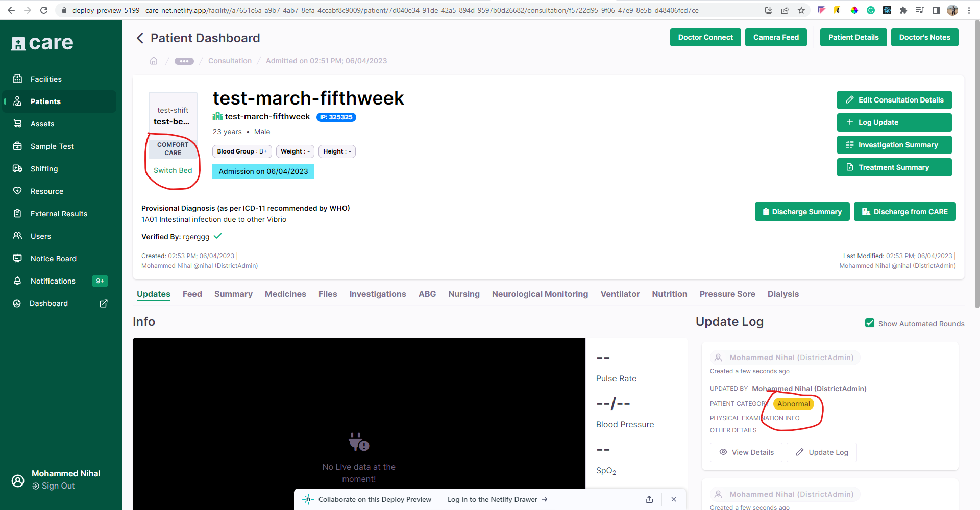
Task: Click Switch Bed under COMFORT CARE
Action: pyautogui.click(x=172, y=170)
